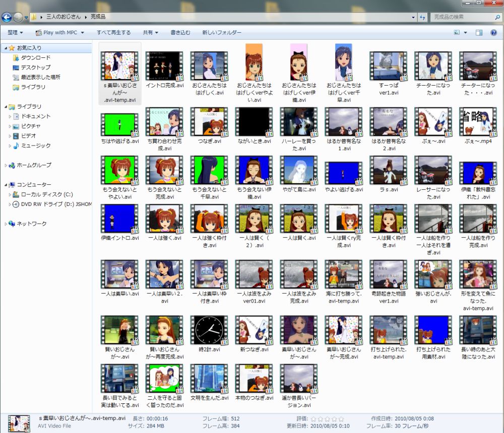504x433 pixels.
Task: Click the forward navigation arrow button
Action: [18, 17]
